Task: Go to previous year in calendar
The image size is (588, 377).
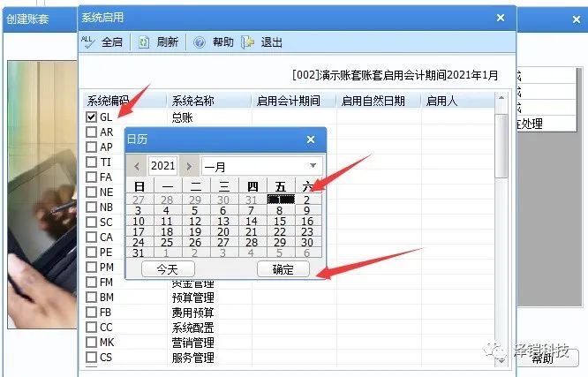Action: click(x=137, y=166)
